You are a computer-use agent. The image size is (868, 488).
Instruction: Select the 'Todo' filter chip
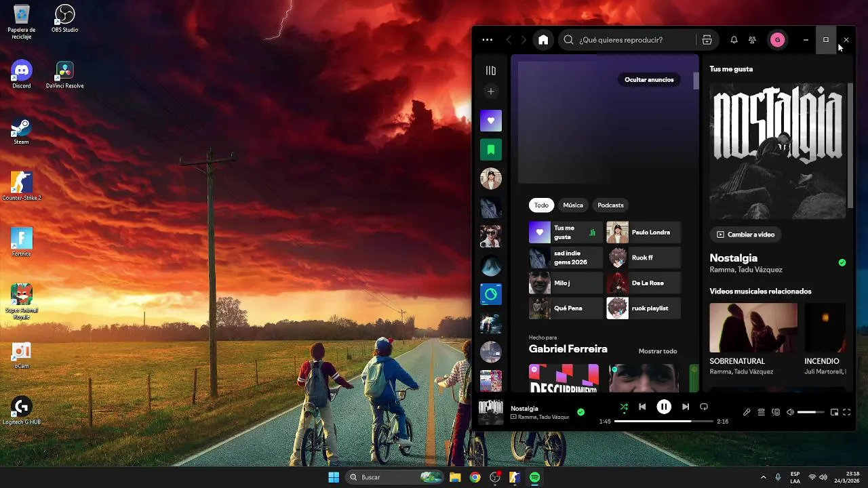(541, 205)
